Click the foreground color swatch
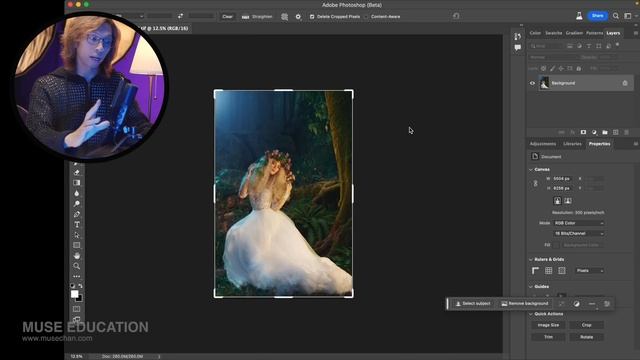Screen dimensions: 640x360 (x=74, y=293)
